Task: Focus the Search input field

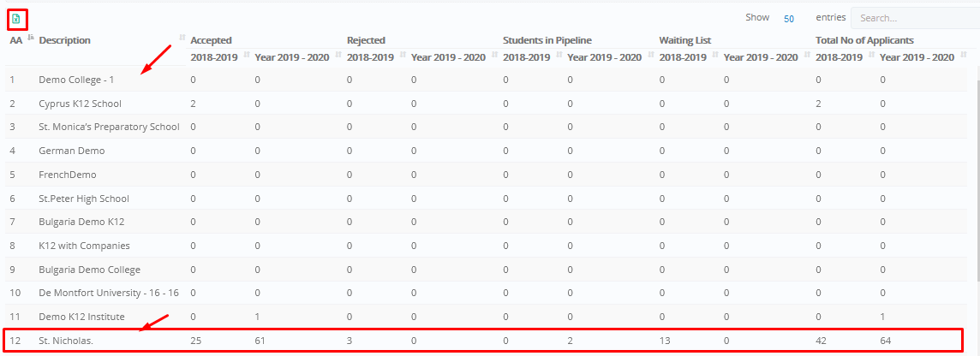Action: pos(915,18)
